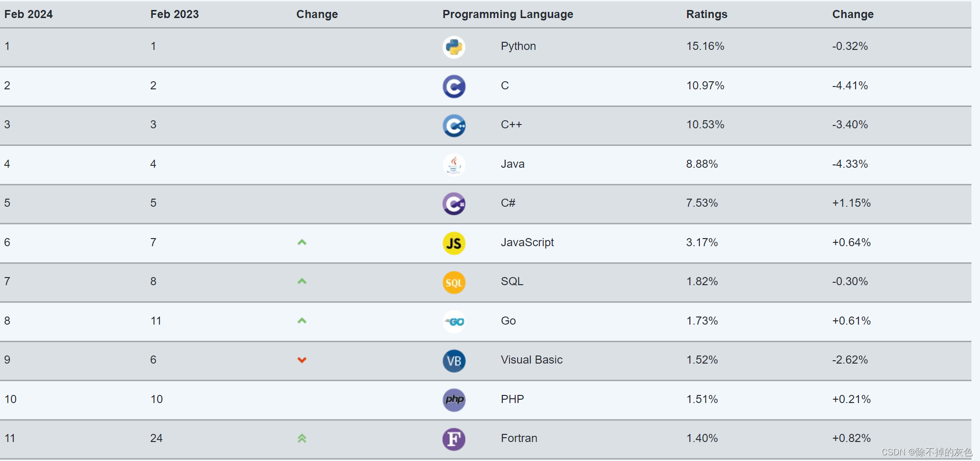Click the Programming Language column header
The width and height of the screenshot is (980, 461).
tap(508, 14)
